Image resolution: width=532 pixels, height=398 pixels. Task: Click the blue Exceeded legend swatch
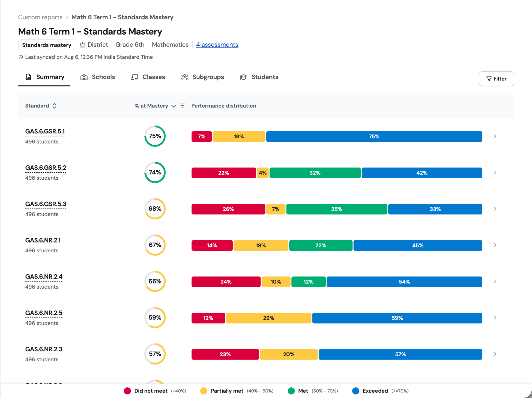pyautogui.click(x=356, y=391)
